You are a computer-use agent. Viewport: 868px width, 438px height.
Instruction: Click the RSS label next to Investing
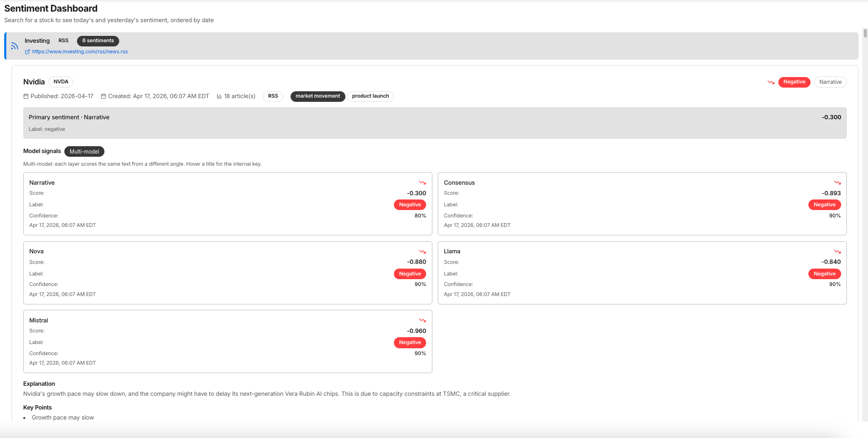[63, 41]
